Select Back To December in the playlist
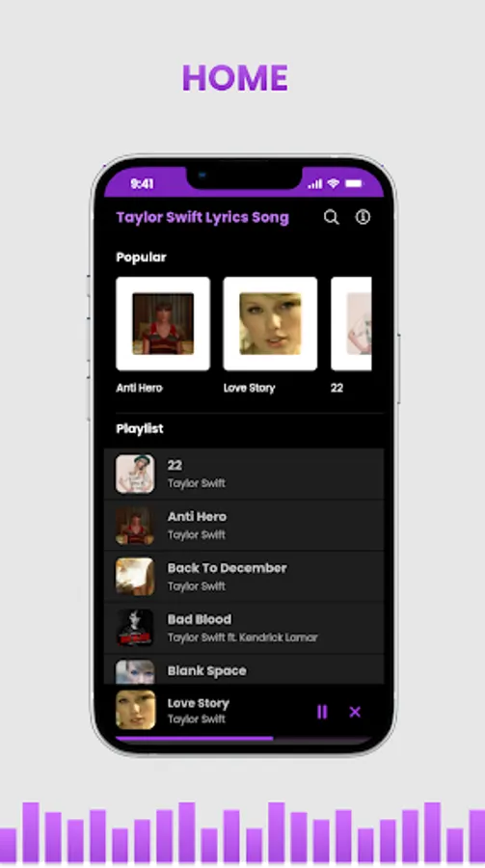 pyautogui.click(x=244, y=577)
